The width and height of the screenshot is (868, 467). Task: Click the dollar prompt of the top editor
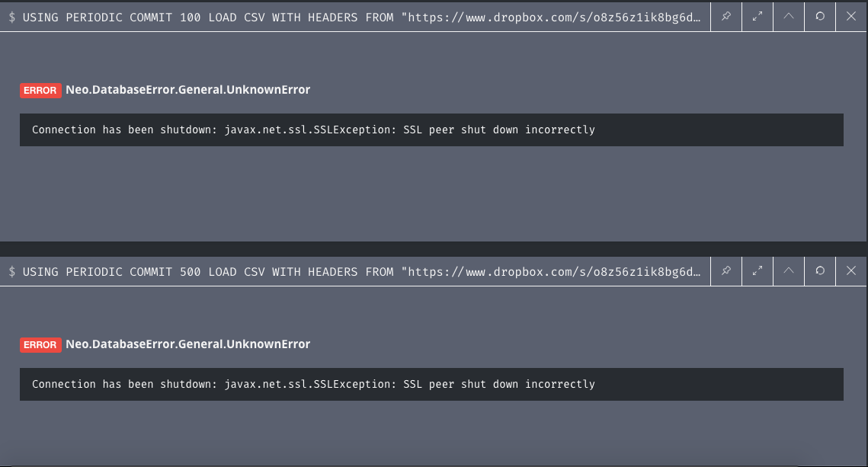tap(11, 17)
